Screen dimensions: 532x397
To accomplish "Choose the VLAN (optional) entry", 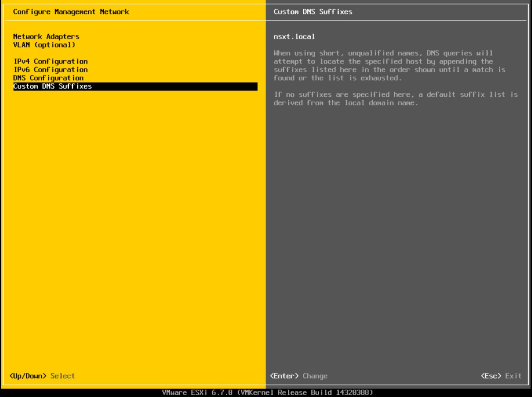I will click(44, 45).
